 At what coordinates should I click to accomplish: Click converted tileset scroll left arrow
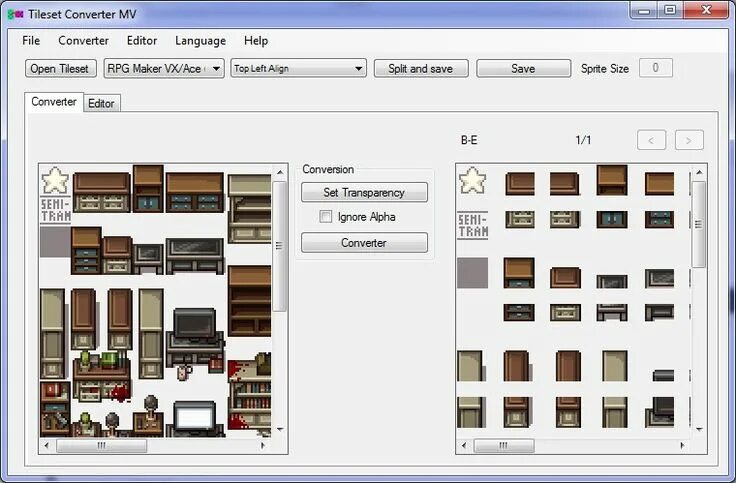click(x=464, y=445)
